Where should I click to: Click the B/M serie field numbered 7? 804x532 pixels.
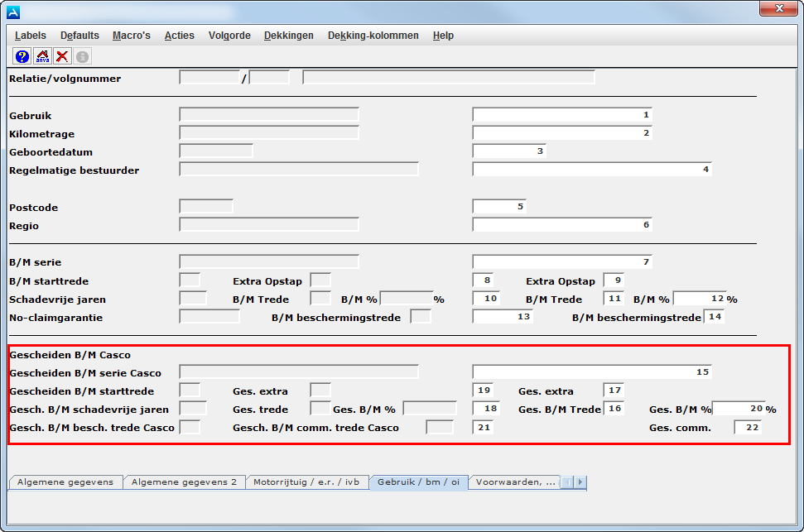(x=562, y=262)
